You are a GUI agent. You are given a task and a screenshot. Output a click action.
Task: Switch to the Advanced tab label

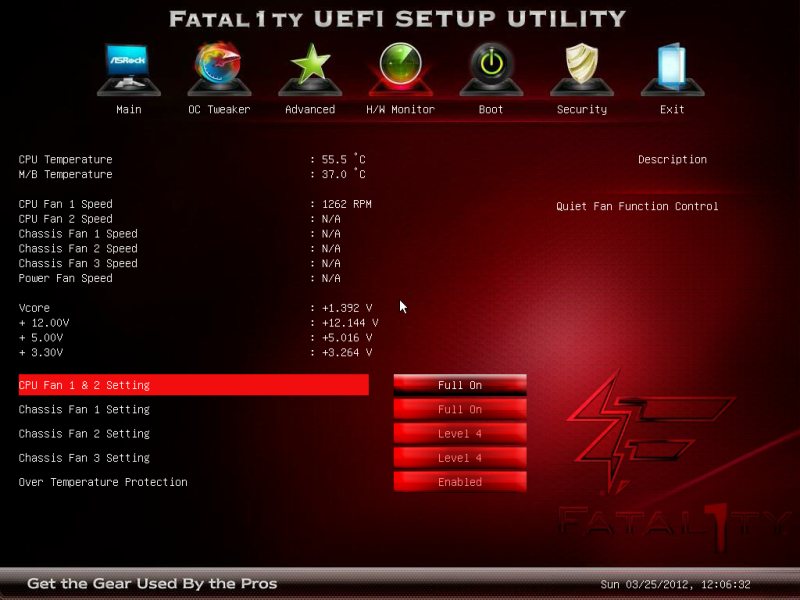tap(310, 109)
